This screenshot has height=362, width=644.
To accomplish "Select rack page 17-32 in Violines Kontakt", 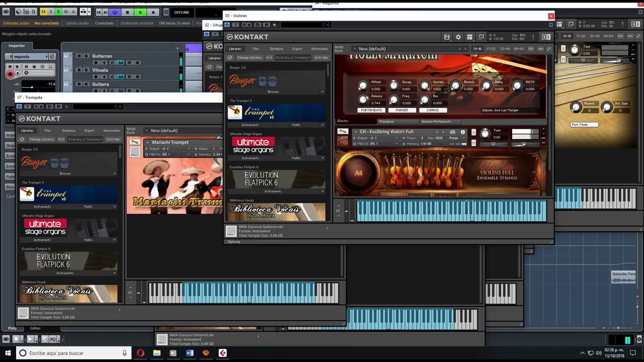I will 491,49.
